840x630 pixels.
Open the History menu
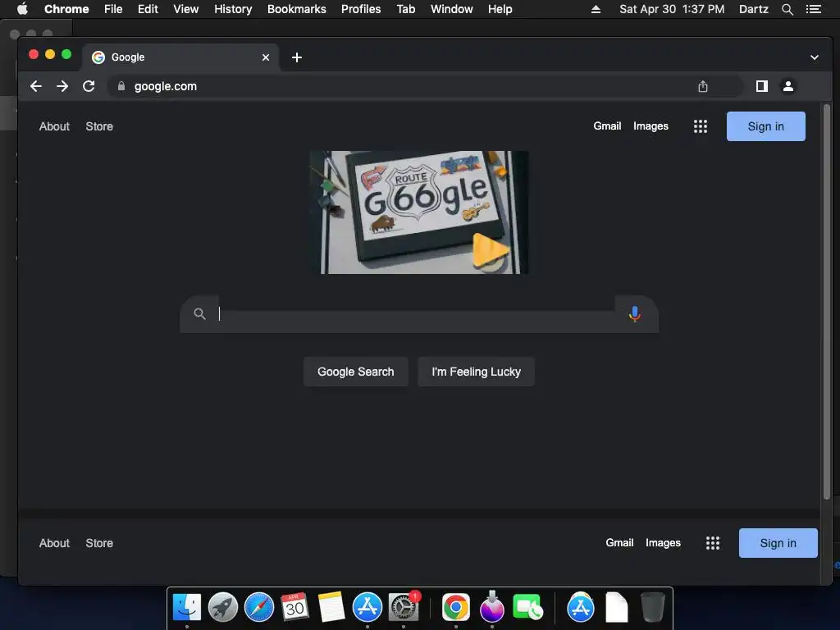coord(233,9)
